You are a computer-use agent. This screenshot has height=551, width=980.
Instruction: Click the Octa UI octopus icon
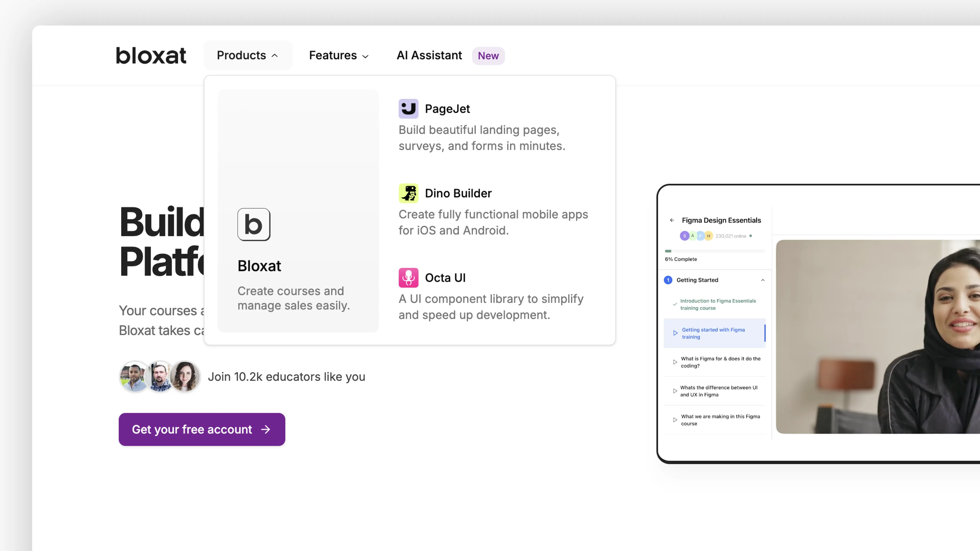[408, 278]
